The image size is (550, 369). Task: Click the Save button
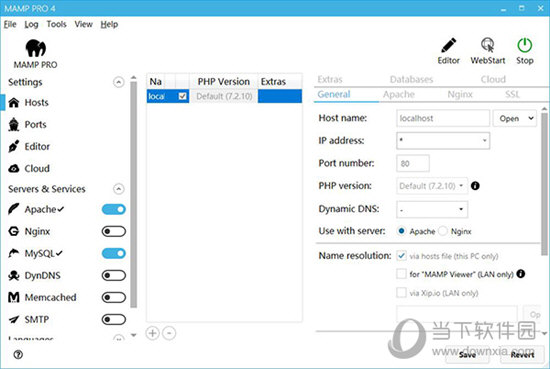click(x=468, y=355)
